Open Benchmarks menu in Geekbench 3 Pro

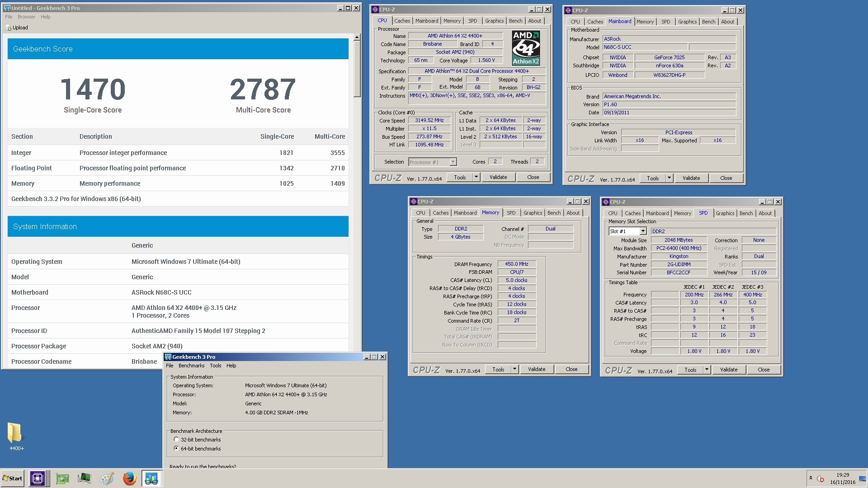click(191, 366)
